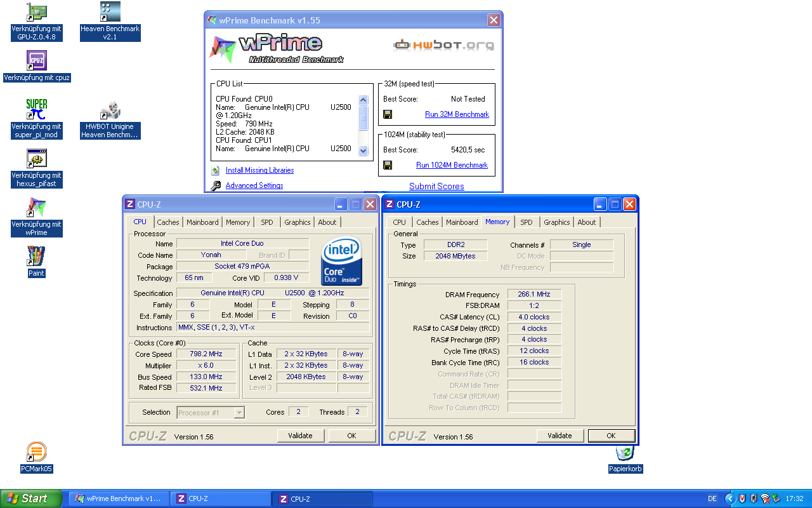
Task: Click the CPU List scrollbar thumb
Action: pyautogui.click(x=363, y=117)
